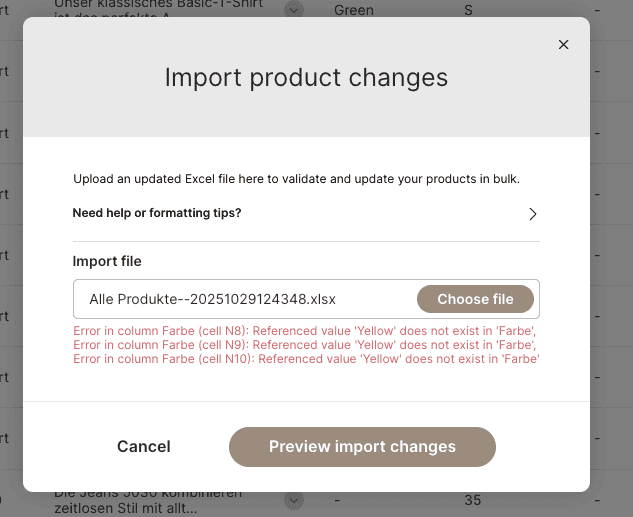
Task: Open dropdown arrow in Jeans 5030 row
Action: [x=293, y=499]
